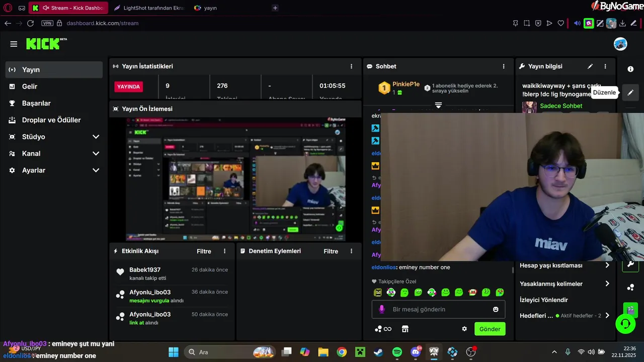
Task: Open Spotify from the Windows taskbar
Action: coord(396,352)
